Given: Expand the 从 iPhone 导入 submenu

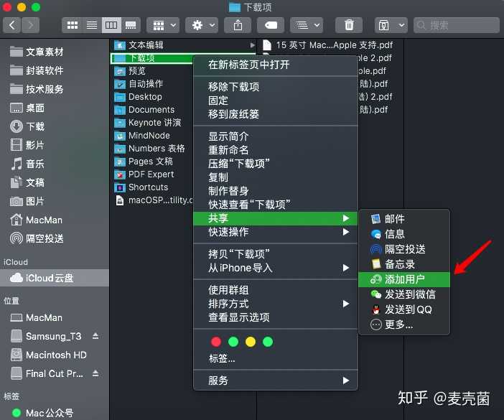Looking at the screenshot, I should click(276, 268).
